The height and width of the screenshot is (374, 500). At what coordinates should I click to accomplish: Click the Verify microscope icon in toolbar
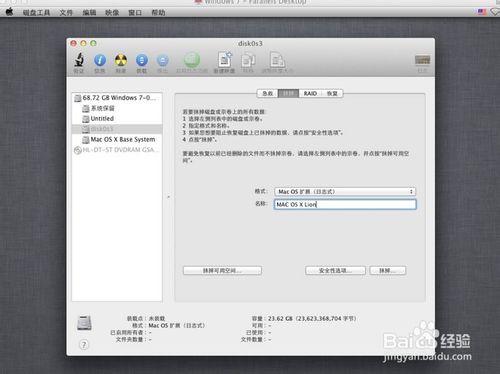coord(79,60)
